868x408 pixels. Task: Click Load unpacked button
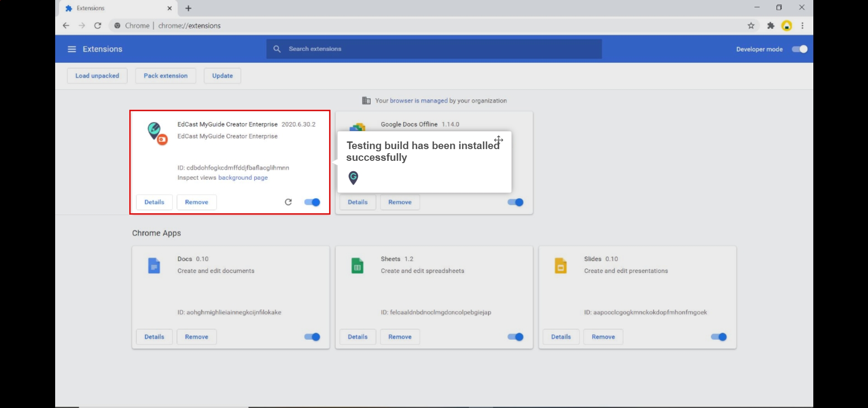click(x=97, y=75)
